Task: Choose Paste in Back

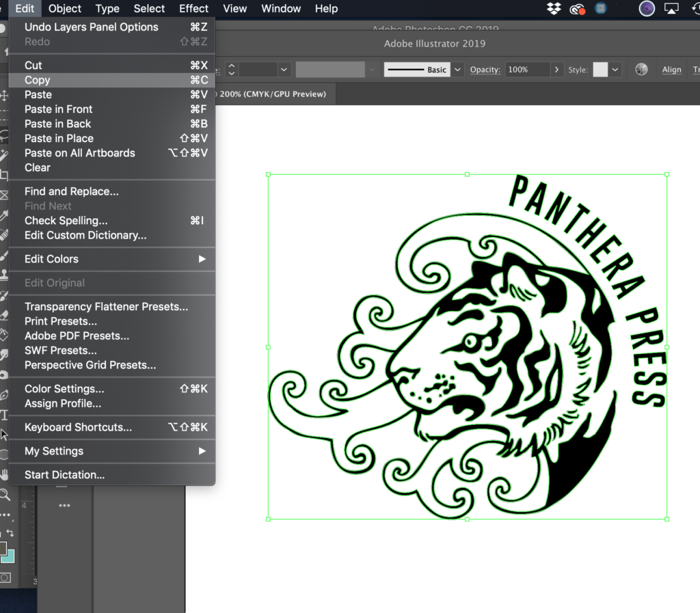Action: 111,124
